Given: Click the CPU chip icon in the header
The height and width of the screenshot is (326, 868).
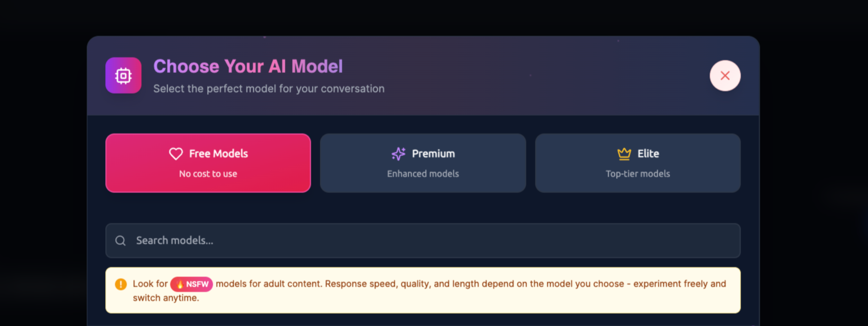Looking at the screenshot, I should [123, 75].
